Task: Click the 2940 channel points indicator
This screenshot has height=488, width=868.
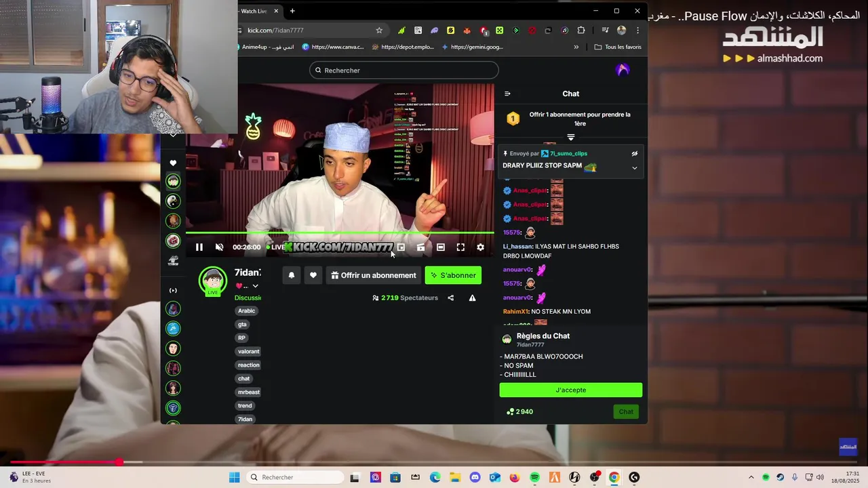Action: coord(519,411)
